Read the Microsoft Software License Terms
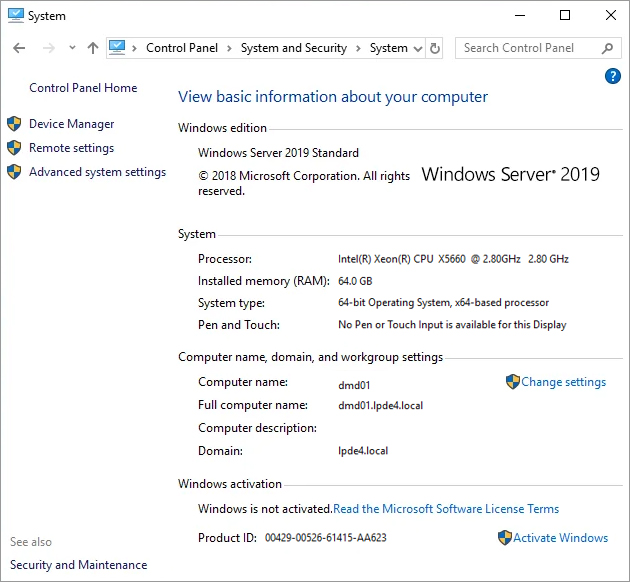 coord(446,509)
